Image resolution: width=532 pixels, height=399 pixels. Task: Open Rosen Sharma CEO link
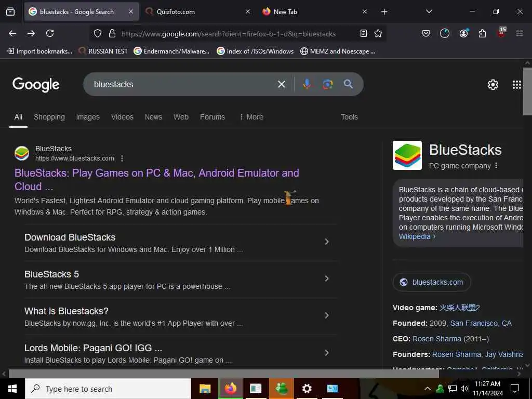coord(436,339)
